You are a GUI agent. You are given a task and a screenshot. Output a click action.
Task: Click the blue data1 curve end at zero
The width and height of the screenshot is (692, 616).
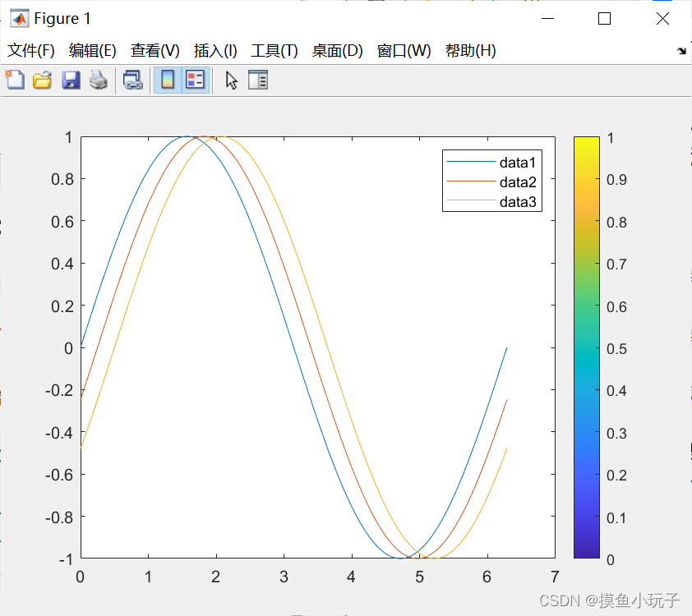click(506, 348)
